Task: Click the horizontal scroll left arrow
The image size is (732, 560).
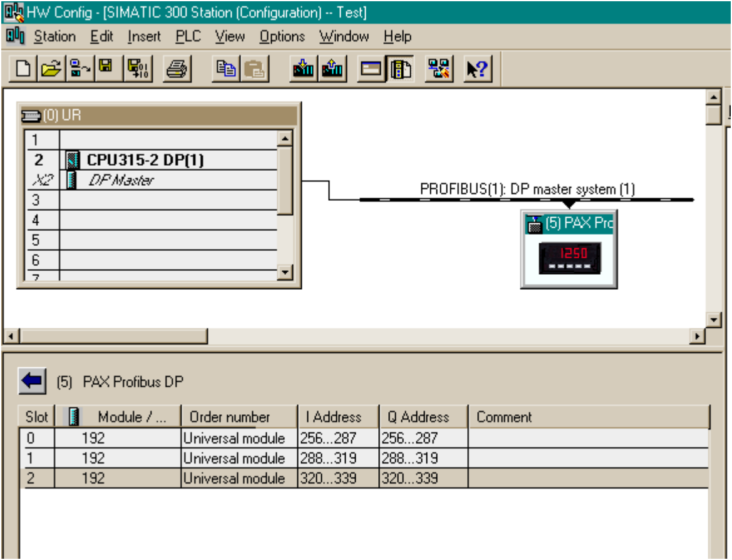Action: 11,335
